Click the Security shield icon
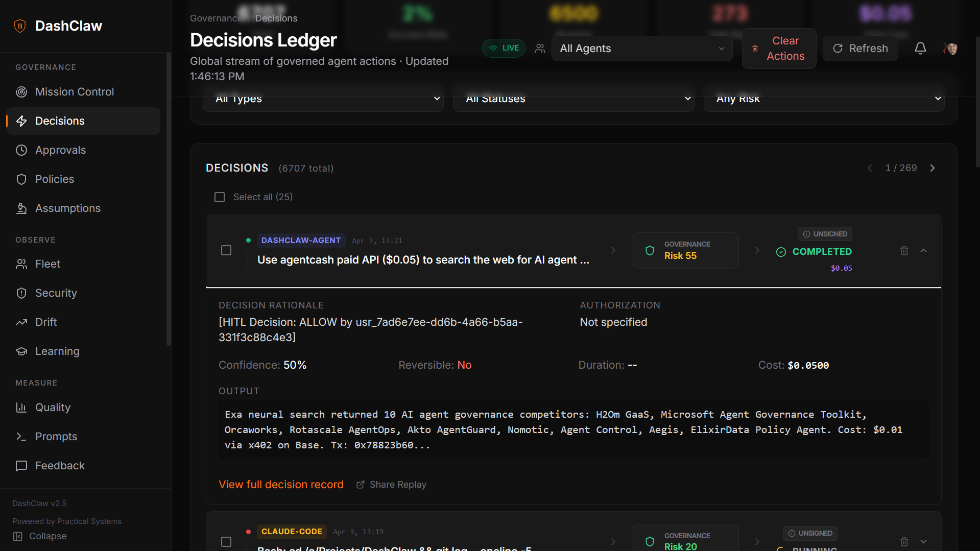980x551 pixels. [21, 293]
